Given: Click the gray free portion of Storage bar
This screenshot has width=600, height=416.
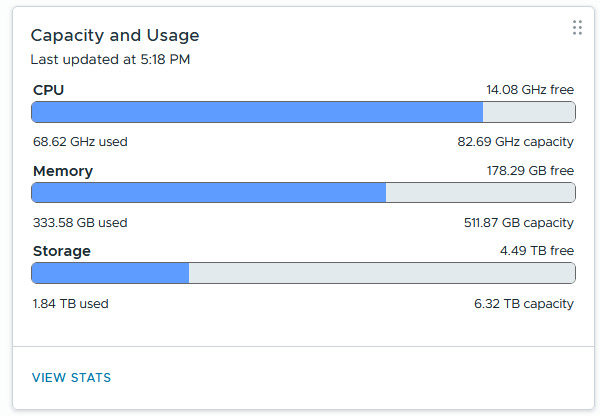Looking at the screenshot, I should click(381, 273).
